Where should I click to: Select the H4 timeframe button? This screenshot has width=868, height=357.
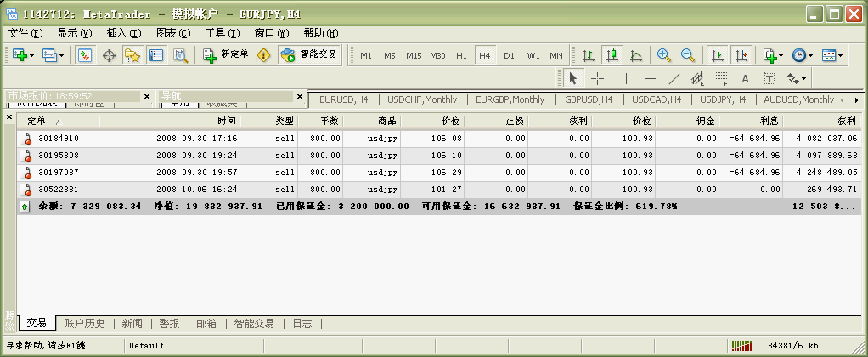pyautogui.click(x=485, y=55)
